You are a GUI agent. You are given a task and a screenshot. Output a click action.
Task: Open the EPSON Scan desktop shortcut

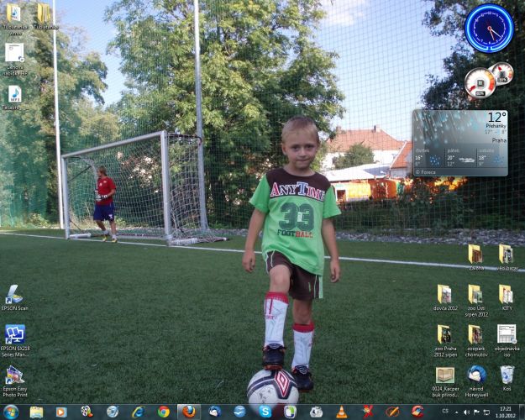click(14, 297)
